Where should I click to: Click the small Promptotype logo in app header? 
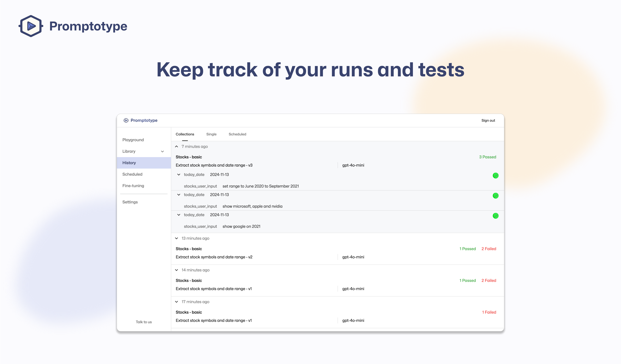click(x=126, y=120)
